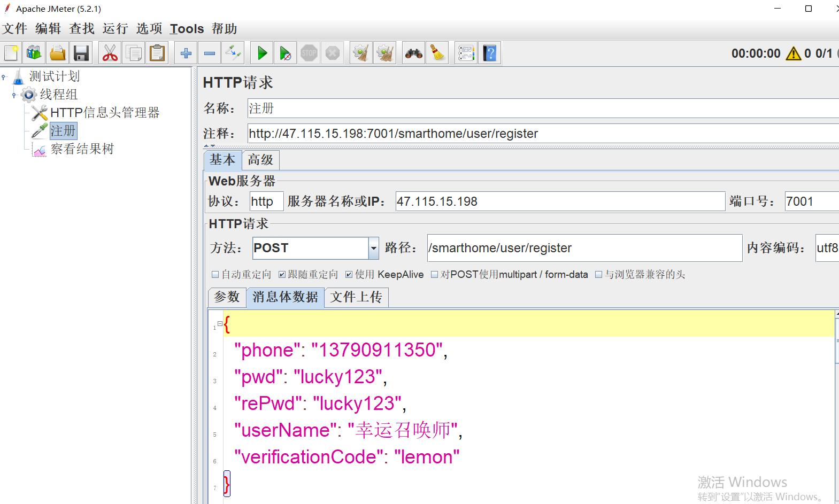Image resolution: width=839 pixels, height=504 pixels.
Task: Click the Cut scissors icon
Action: [x=110, y=53]
